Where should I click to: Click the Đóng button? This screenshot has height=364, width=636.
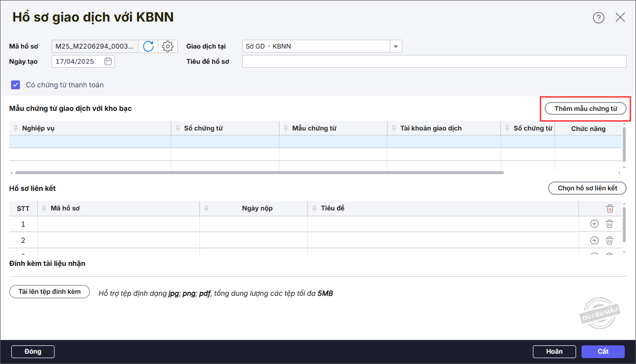[33, 351]
